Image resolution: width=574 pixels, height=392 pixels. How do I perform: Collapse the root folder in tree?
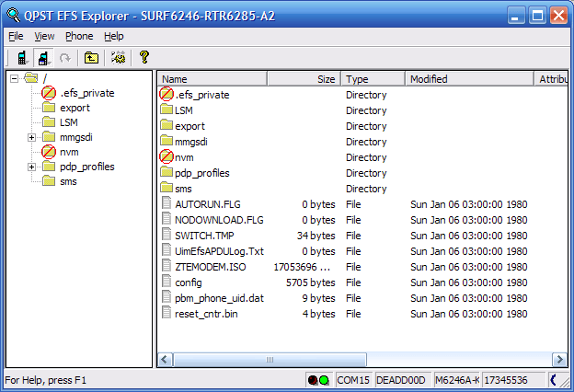[14, 78]
